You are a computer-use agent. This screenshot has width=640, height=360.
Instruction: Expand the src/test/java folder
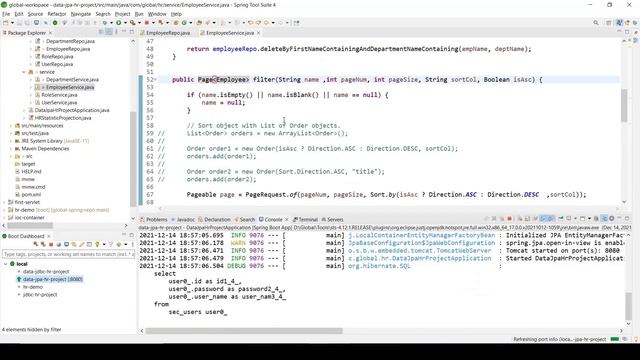click(11, 133)
